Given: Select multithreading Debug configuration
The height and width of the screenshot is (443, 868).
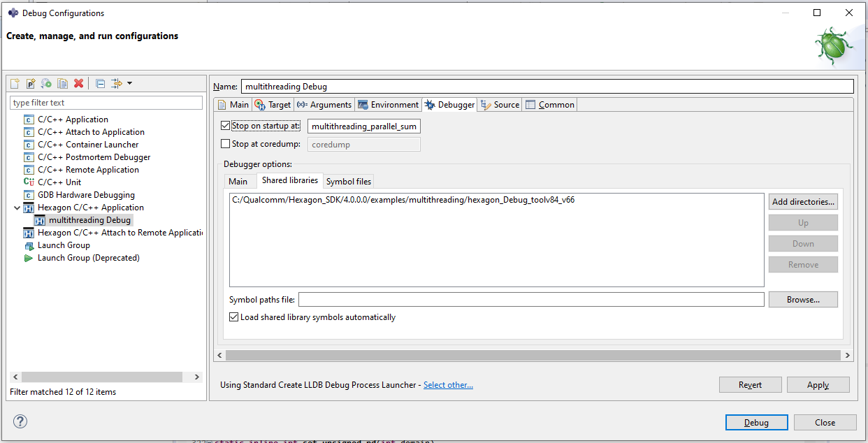Looking at the screenshot, I should (x=89, y=220).
